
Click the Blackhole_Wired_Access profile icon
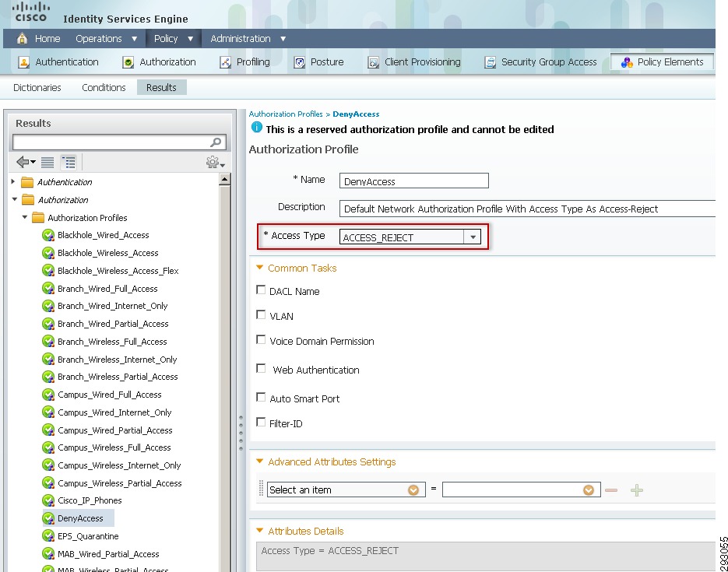coord(48,235)
